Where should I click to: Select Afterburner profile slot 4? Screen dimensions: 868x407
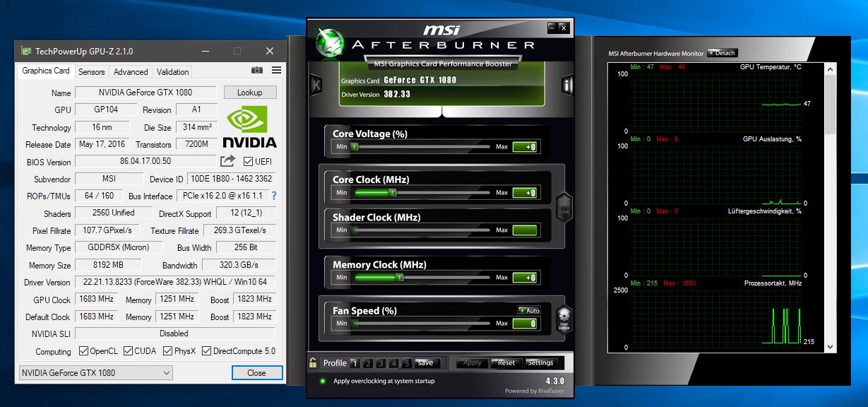coord(393,363)
